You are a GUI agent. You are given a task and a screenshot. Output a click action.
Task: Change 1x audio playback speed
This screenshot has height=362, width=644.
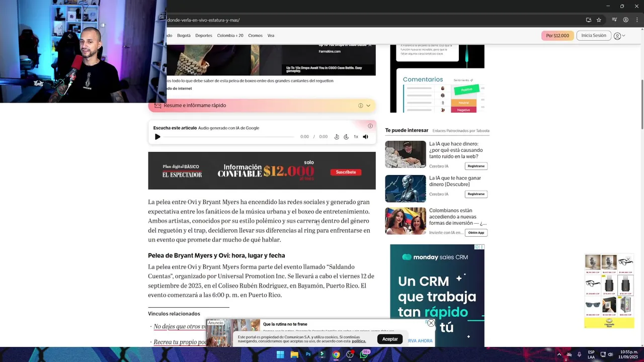356,137
